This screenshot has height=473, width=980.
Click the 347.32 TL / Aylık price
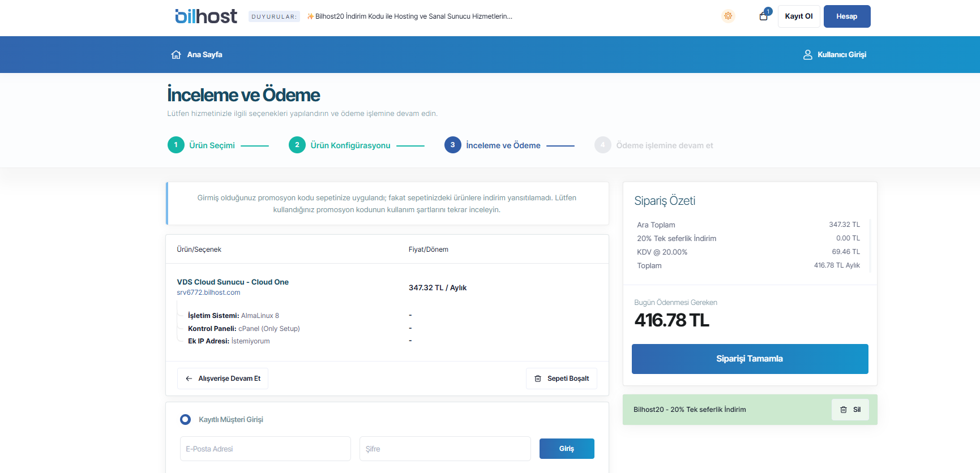[x=438, y=288]
